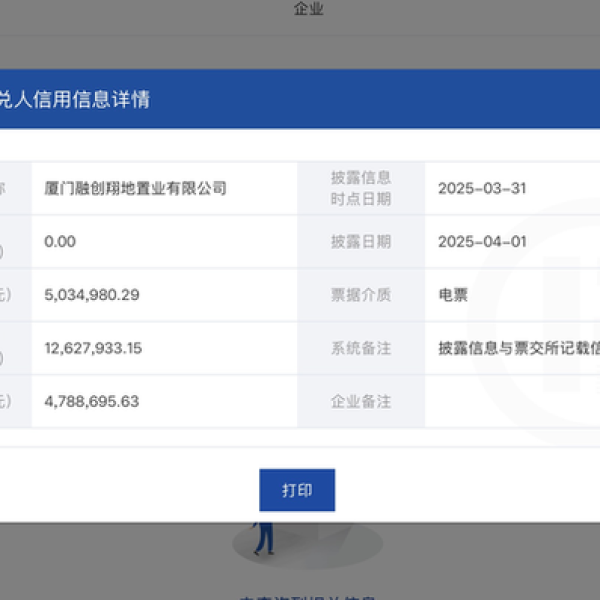Viewport: 600px width, 600px height.
Task: Click the amount 4,788,695.63
Action: click(91, 401)
